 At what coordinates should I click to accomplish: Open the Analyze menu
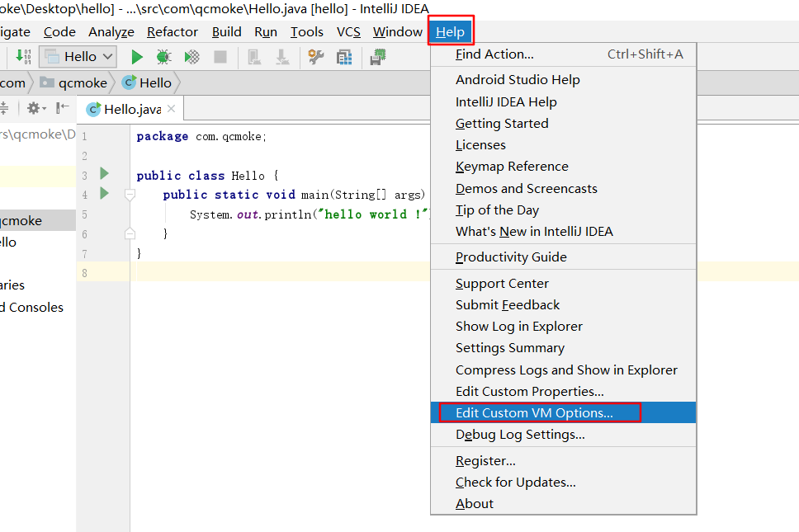point(111,31)
